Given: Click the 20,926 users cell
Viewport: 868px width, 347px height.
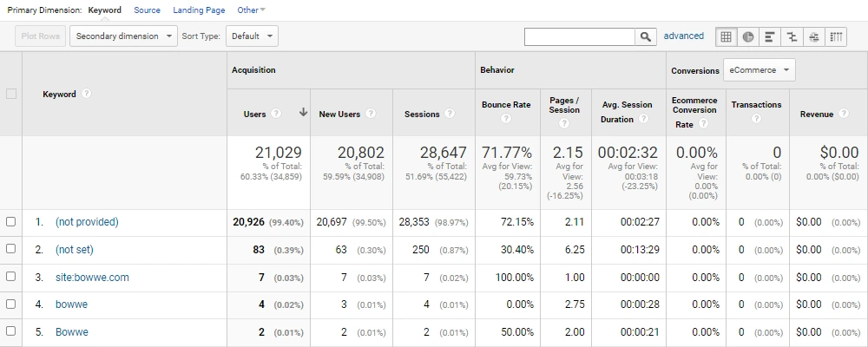Looking at the screenshot, I should coord(248,222).
